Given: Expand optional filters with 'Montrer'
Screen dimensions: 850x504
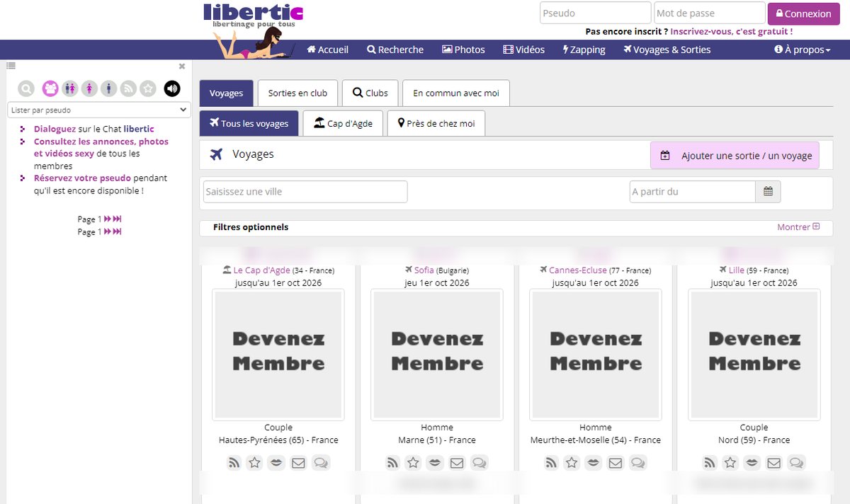Looking at the screenshot, I should pos(798,227).
